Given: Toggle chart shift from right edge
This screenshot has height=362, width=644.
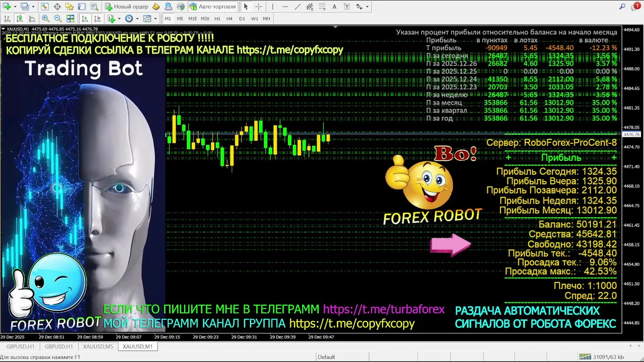Looking at the screenshot, I should 97,19.
